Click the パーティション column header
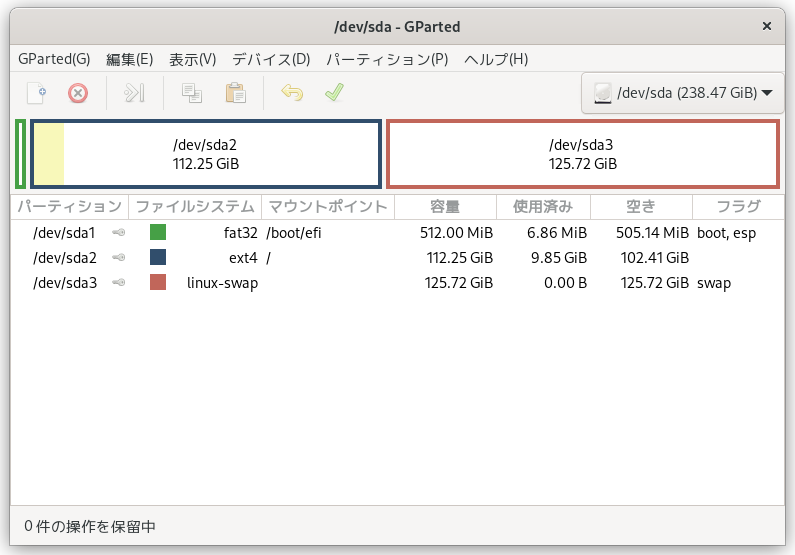The image size is (795, 555). pyautogui.click(x=70, y=207)
